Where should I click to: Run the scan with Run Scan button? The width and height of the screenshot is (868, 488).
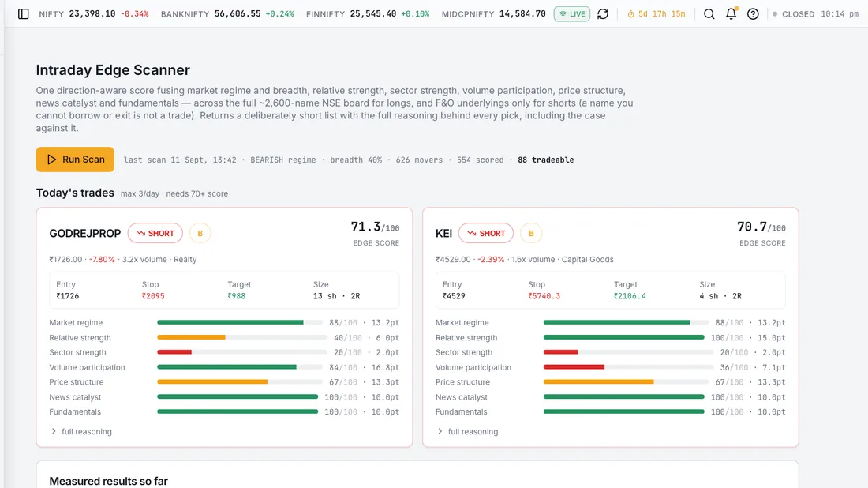(x=75, y=160)
